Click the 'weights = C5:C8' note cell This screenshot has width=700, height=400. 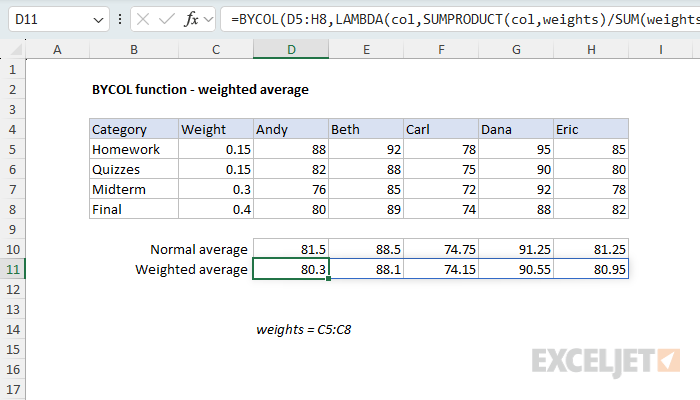click(x=304, y=329)
